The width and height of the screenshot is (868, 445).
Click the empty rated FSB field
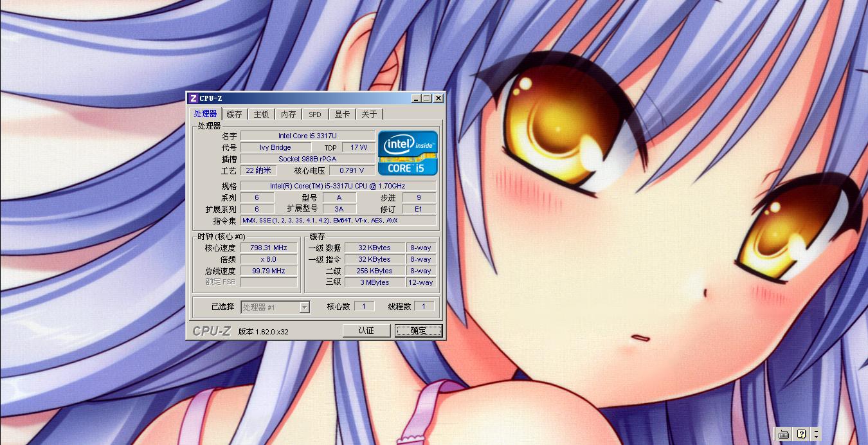tap(269, 282)
